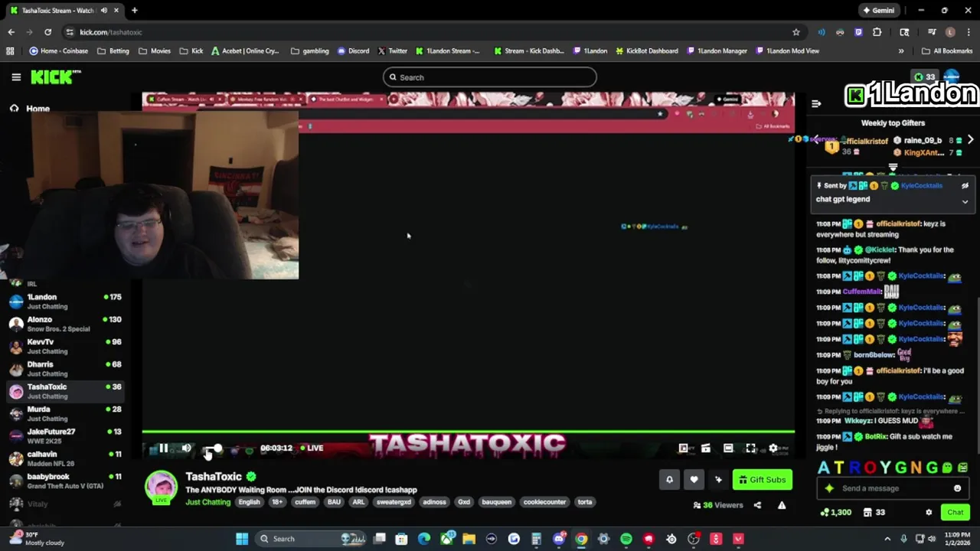
Task: Open Spotify from the taskbar
Action: 626,539
